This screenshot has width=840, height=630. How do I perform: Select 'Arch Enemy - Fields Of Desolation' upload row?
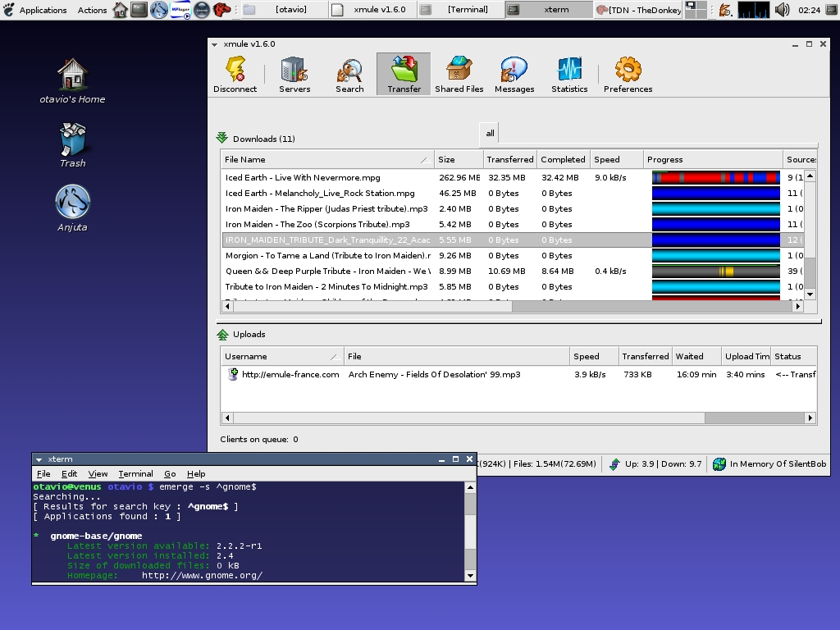(x=519, y=374)
